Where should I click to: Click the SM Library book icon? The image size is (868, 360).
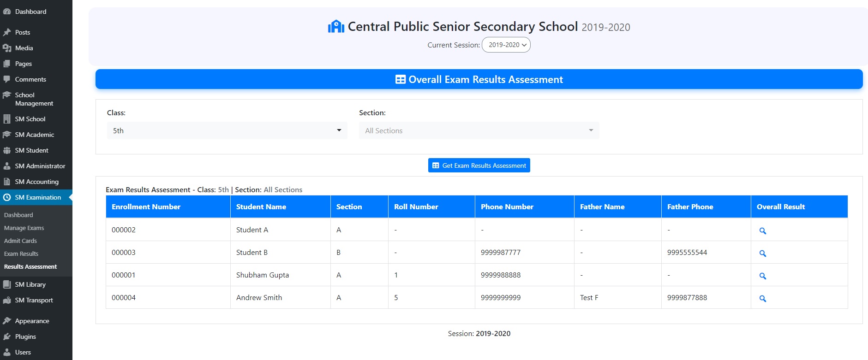(7, 284)
